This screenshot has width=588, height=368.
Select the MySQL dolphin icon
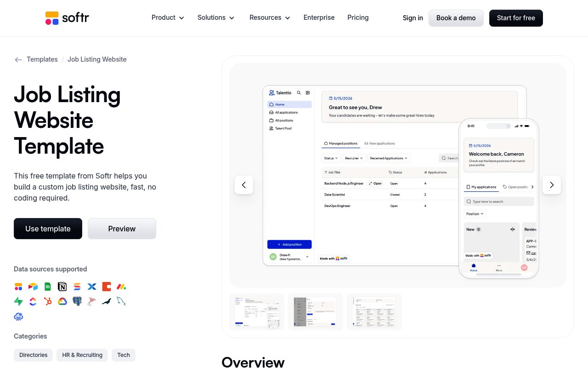pos(121,301)
